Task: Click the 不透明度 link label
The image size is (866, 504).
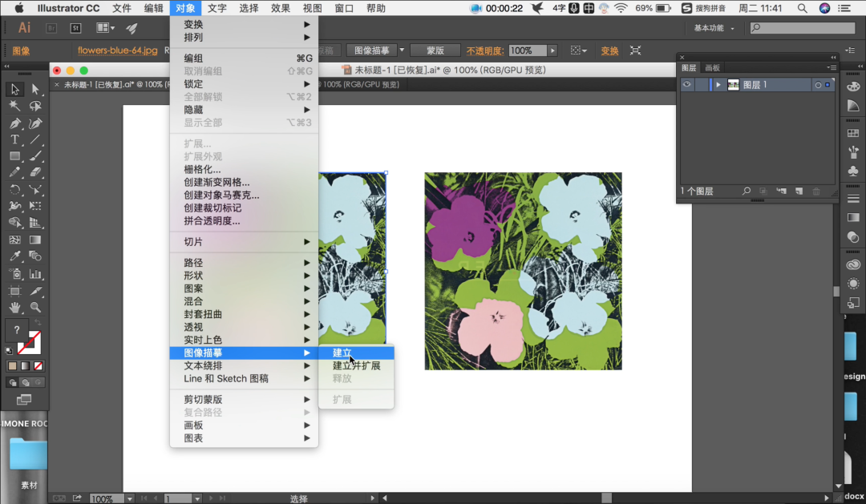Action: click(x=484, y=50)
